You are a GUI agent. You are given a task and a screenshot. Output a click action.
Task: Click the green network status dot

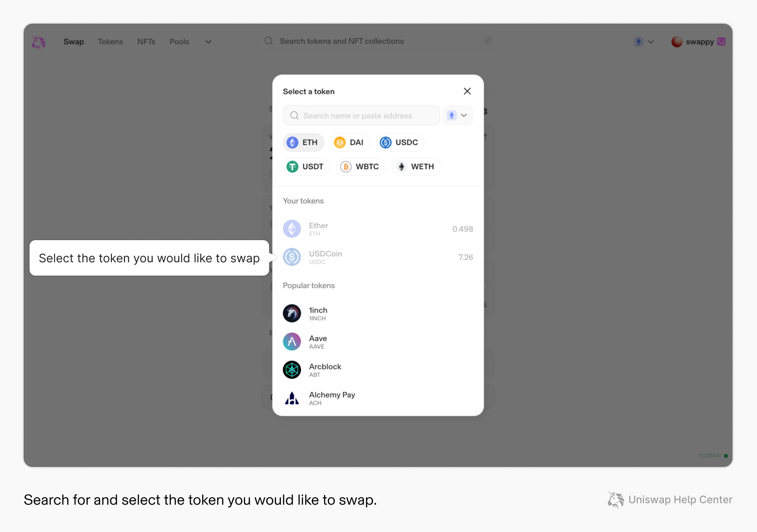click(726, 456)
